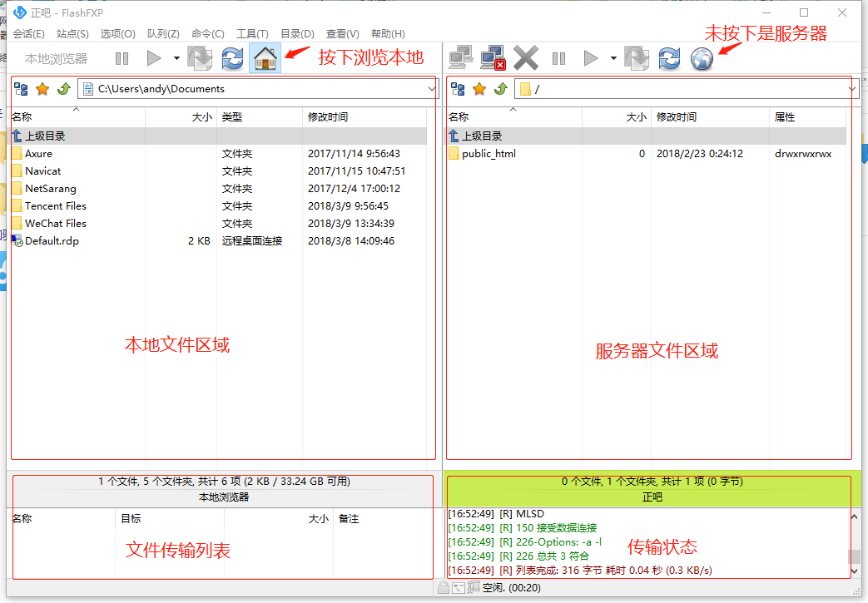The width and height of the screenshot is (868, 603).
Task: Toggle the house icon for local browsing
Action: pyautogui.click(x=265, y=58)
